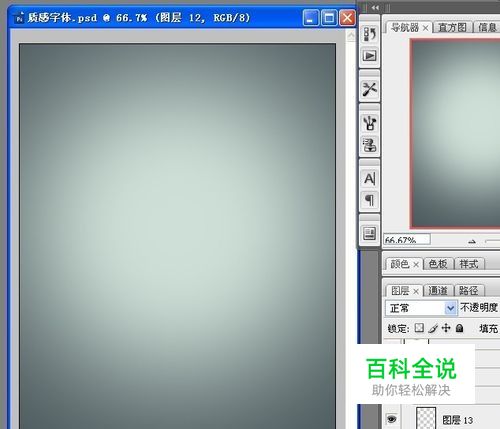500x429 pixels.
Task: Open the Paragraph panel icon
Action: (x=370, y=200)
